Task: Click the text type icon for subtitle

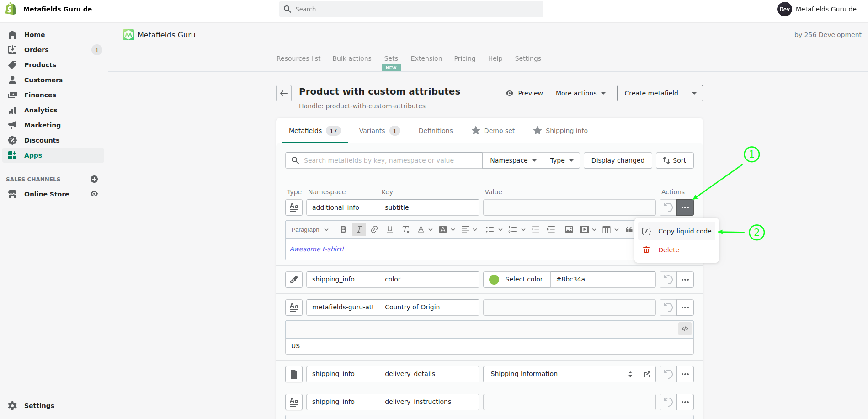Action: [294, 207]
